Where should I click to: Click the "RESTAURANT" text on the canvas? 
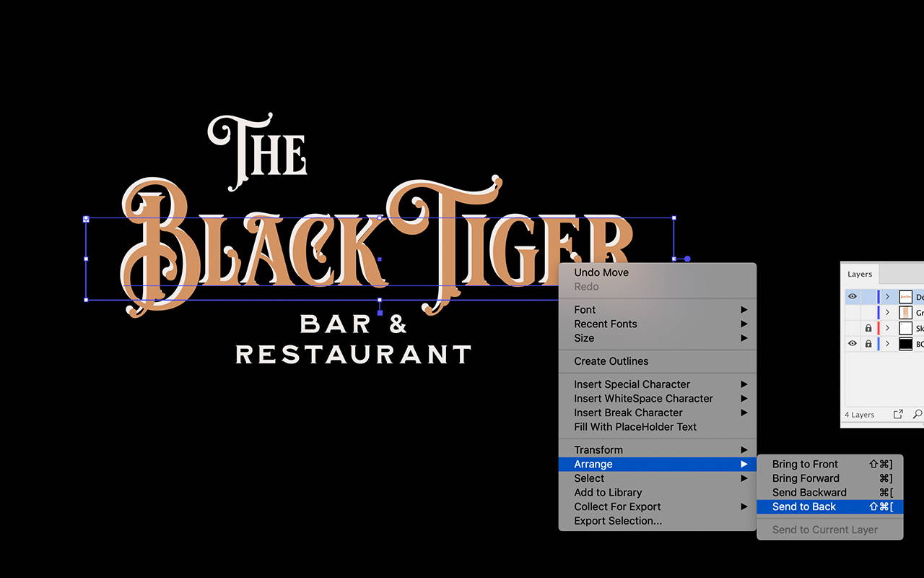click(x=354, y=354)
